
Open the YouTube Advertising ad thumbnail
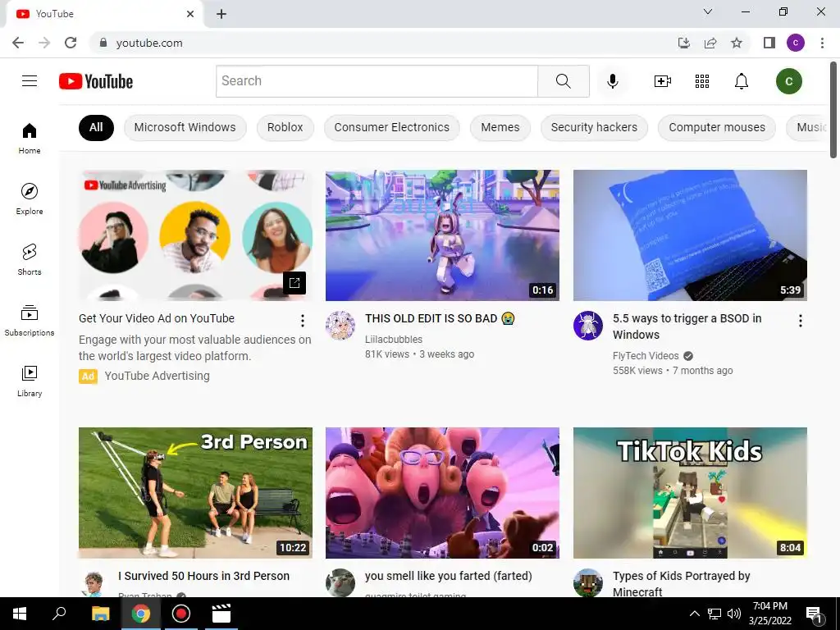point(195,235)
